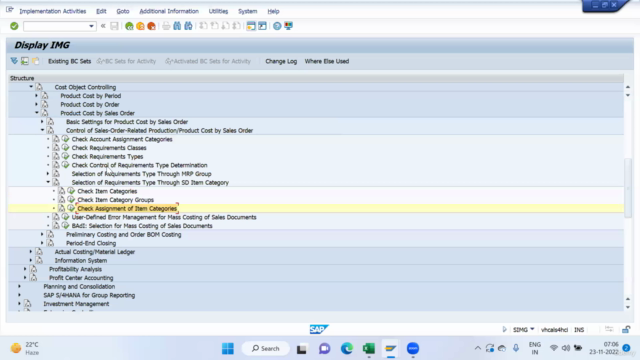
Task: Collapse the Cost Object Controlling node
Action: (x=31, y=87)
